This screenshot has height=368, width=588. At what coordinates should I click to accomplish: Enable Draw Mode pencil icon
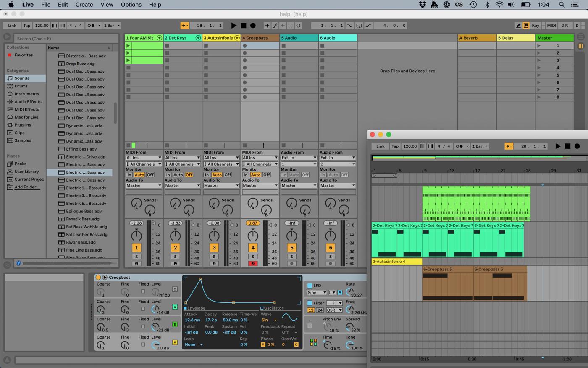[518, 26]
